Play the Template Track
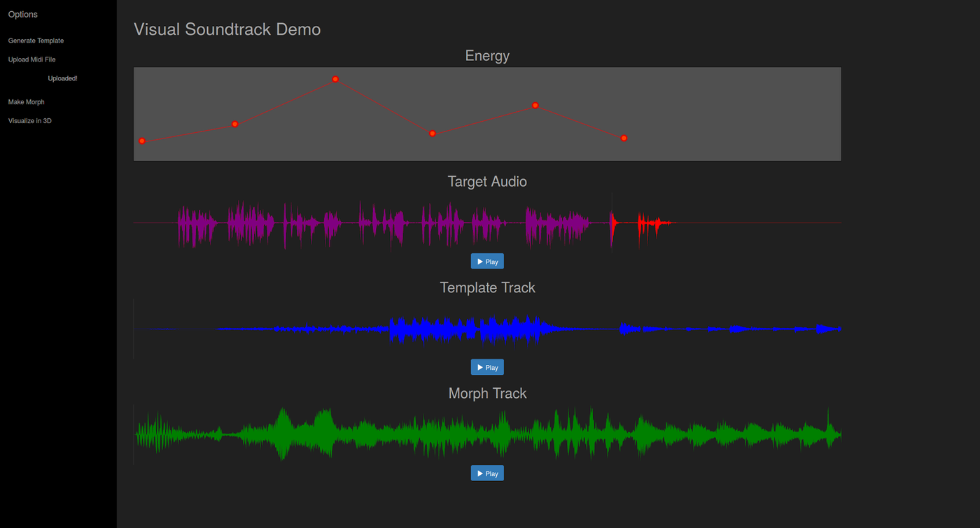Screen dimensions: 980x528 pos(487,367)
